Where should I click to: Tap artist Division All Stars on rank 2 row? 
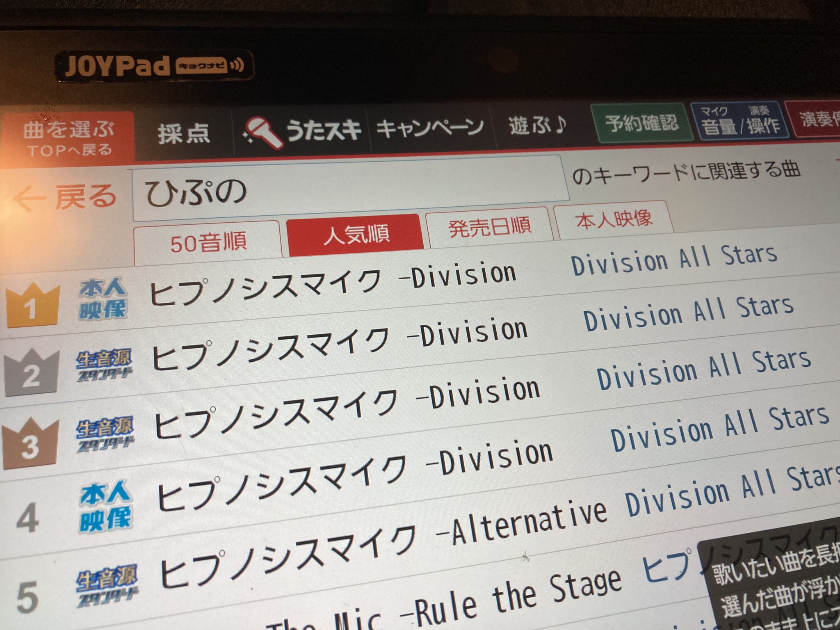click(688, 314)
